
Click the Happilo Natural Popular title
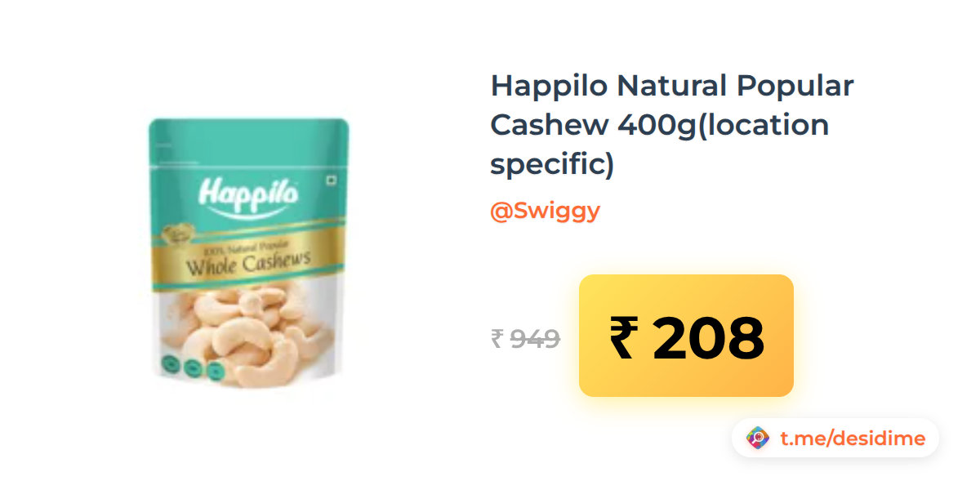pyautogui.click(x=672, y=86)
